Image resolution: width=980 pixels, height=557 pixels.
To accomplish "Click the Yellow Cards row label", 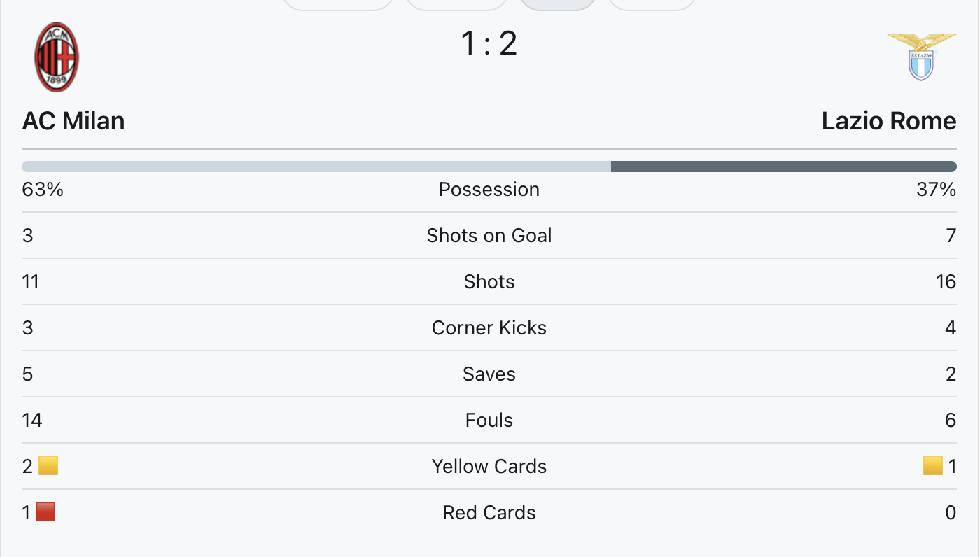I will (489, 466).
